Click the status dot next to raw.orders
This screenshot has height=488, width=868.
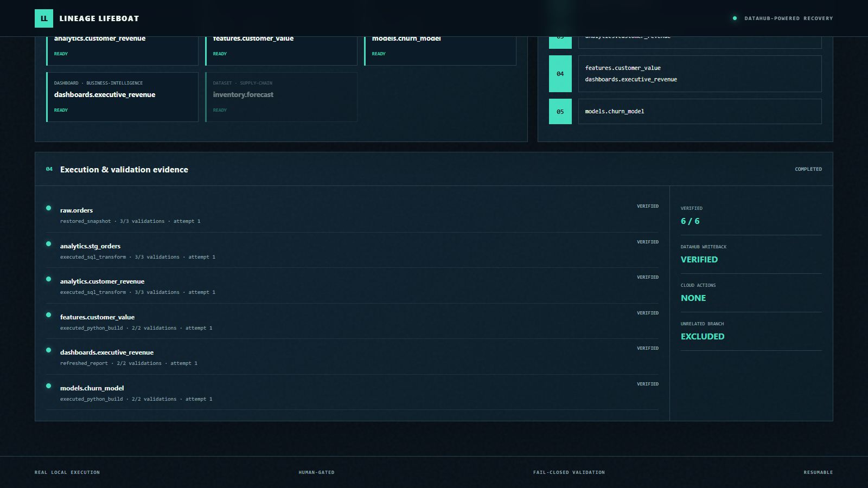click(x=49, y=208)
